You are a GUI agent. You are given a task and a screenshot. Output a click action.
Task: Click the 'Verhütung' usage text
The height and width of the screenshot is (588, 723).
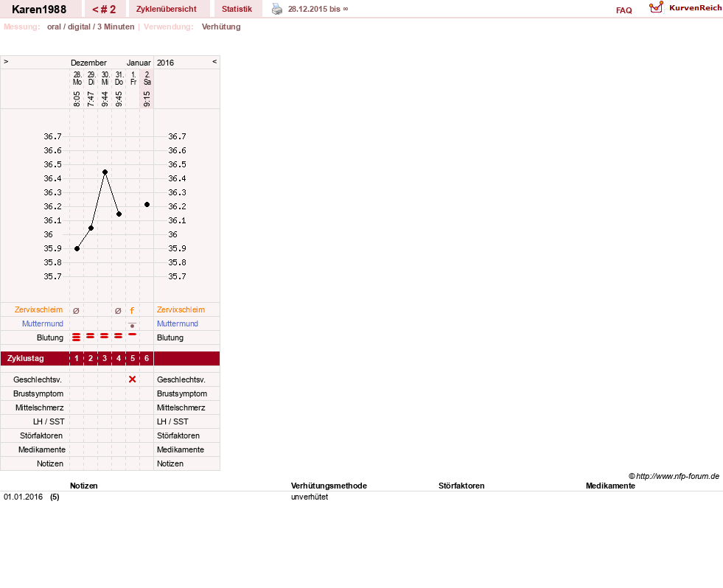pyautogui.click(x=221, y=27)
